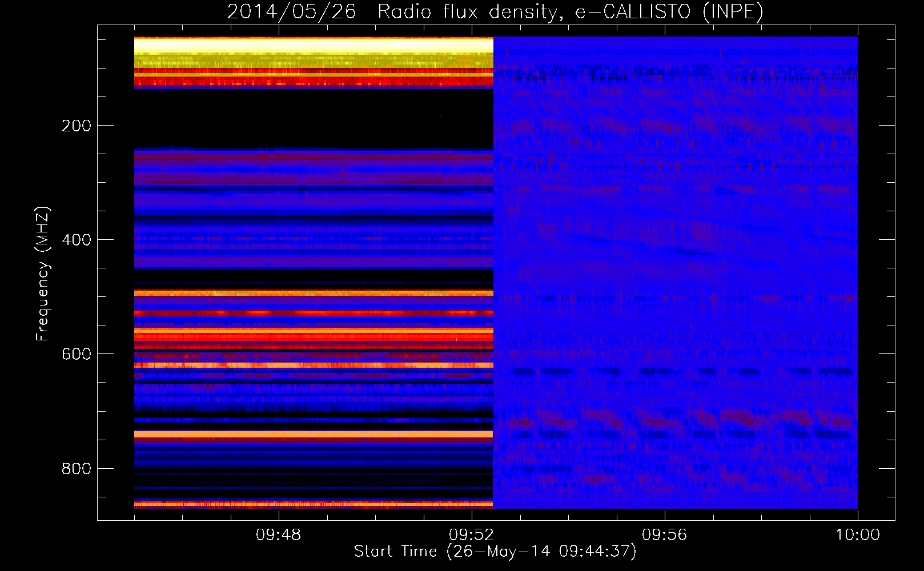Screen dimensions: 924x571
Task: Click the 600 frequency tick label
Action: click(x=77, y=354)
